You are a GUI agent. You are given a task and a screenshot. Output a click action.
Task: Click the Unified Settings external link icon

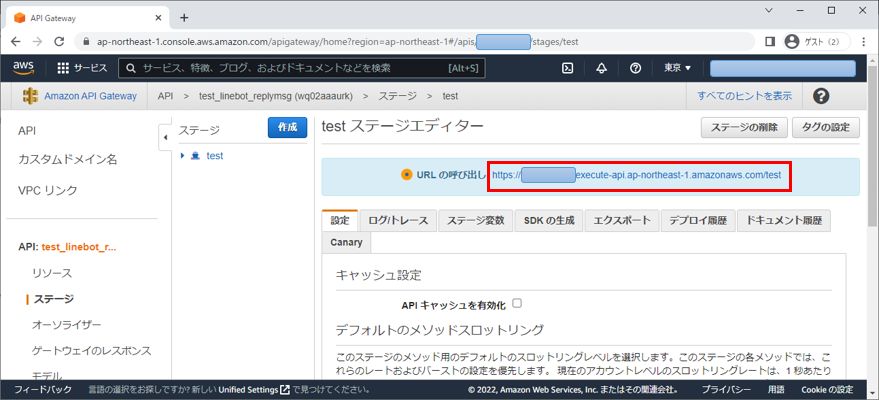(x=285, y=389)
